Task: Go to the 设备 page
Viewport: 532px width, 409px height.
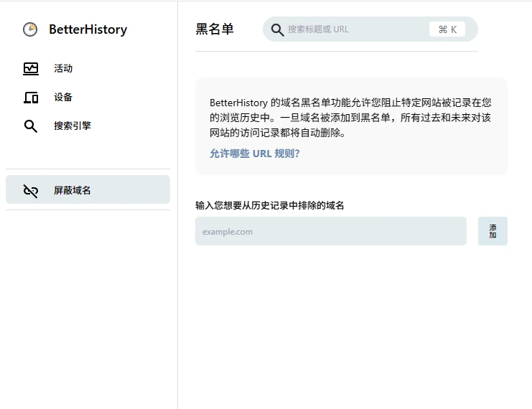Action: [x=63, y=98]
